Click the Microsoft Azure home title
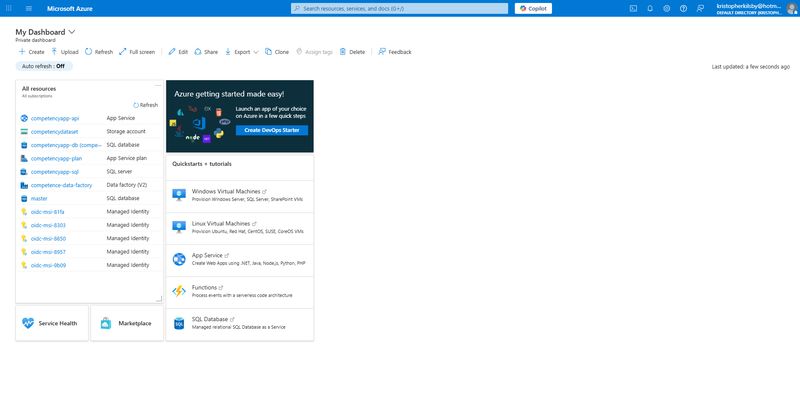Viewport: 800px width, 393px height. [x=70, y=9]
